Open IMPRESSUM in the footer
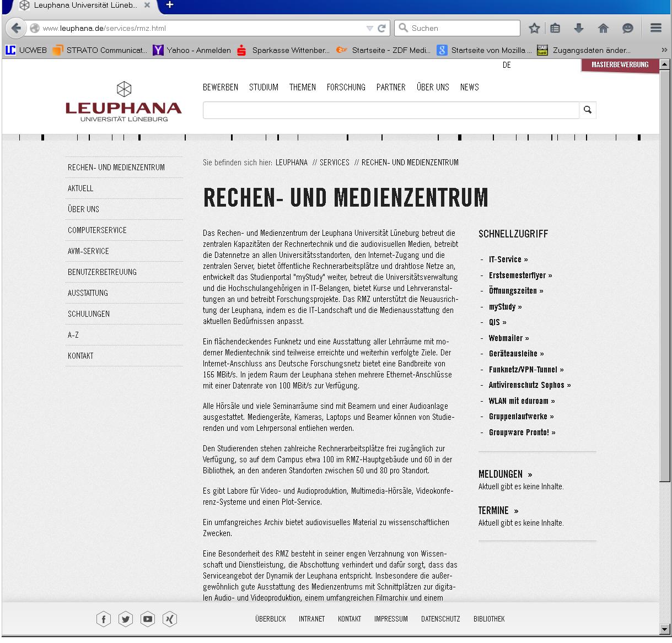 click(x=391, y=619)
